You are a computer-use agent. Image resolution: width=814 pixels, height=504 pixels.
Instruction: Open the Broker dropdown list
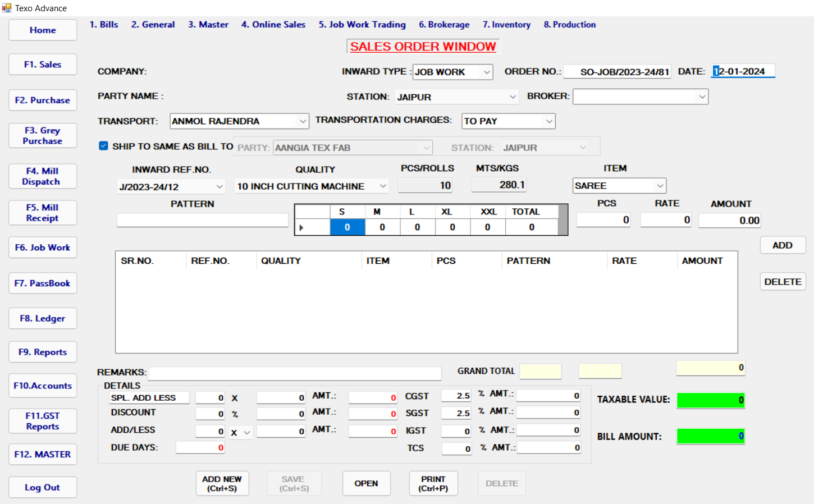click(702, 97)
